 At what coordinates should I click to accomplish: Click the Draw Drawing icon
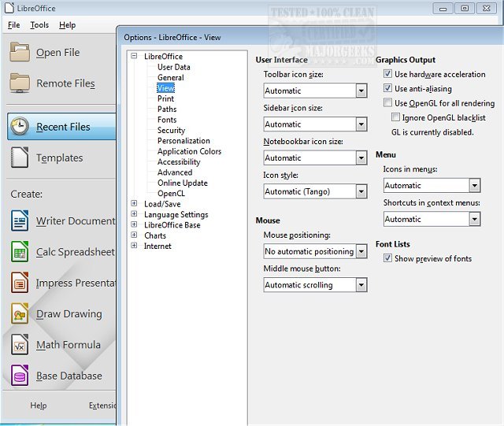click(x=20, y=313)
